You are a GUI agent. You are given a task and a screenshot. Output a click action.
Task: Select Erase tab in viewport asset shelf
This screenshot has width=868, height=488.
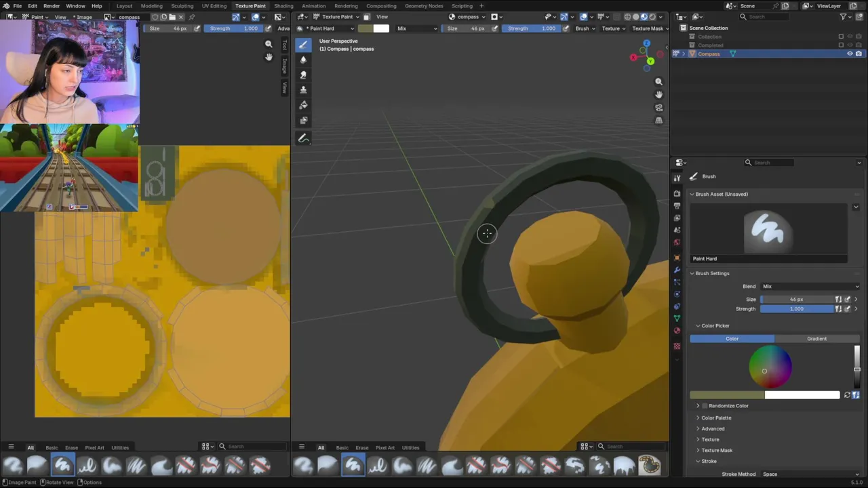[361, 447]
